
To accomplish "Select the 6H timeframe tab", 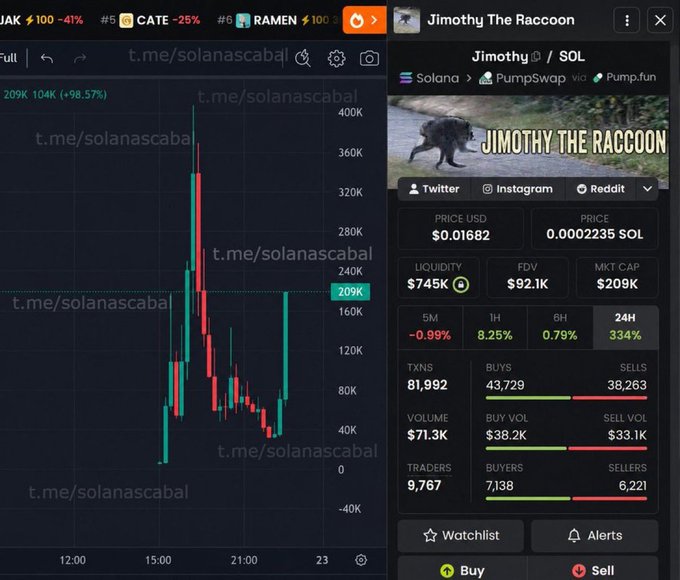I will click(560, 327).
